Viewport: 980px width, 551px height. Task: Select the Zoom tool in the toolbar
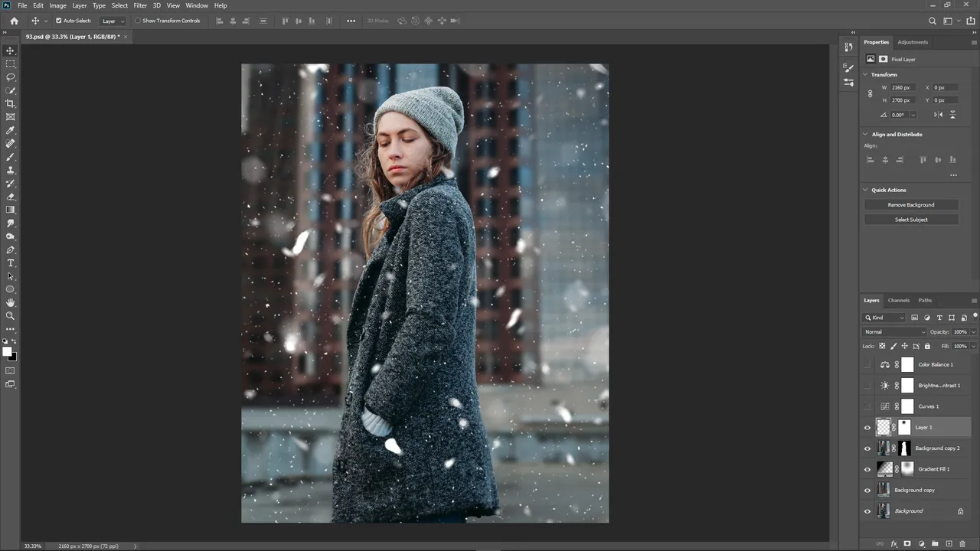[x=10, y=315]
